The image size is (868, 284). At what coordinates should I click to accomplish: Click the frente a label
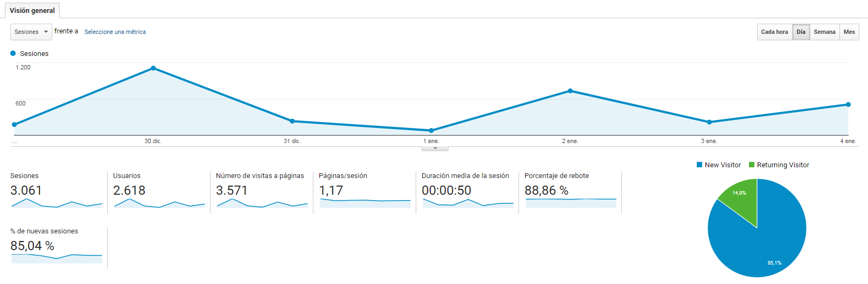66,31
